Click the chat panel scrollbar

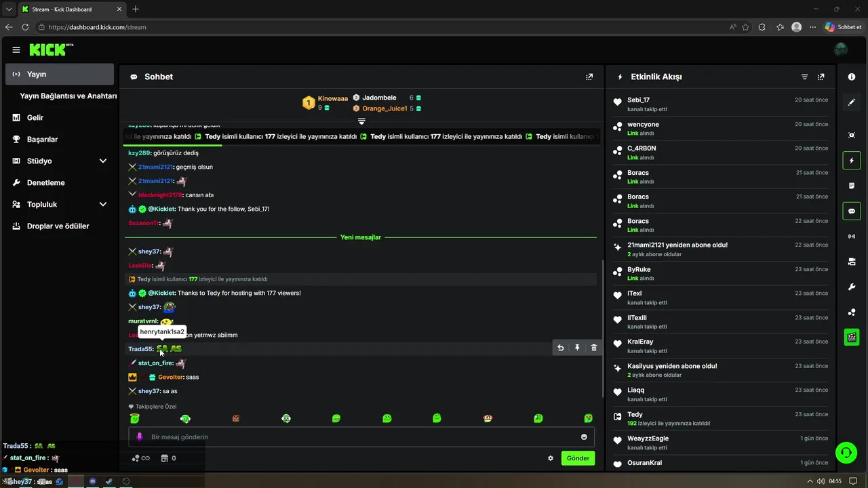(x=602, y=329)
